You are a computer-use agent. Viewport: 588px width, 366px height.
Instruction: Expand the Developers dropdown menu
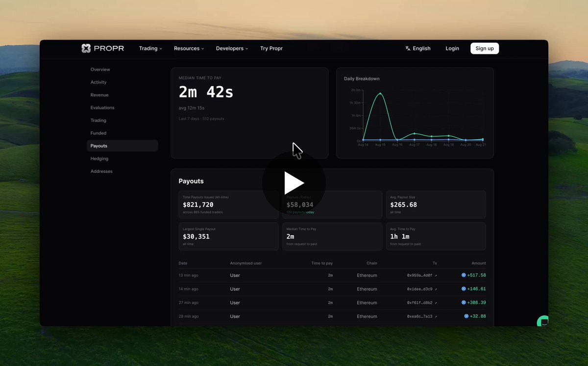(232, 49)
